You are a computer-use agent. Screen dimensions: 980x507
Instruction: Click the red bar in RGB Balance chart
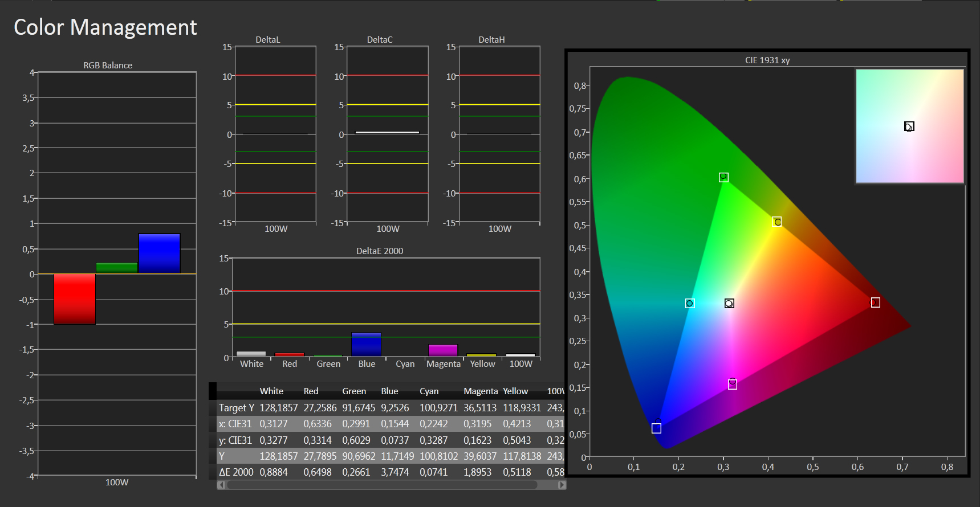75,299
